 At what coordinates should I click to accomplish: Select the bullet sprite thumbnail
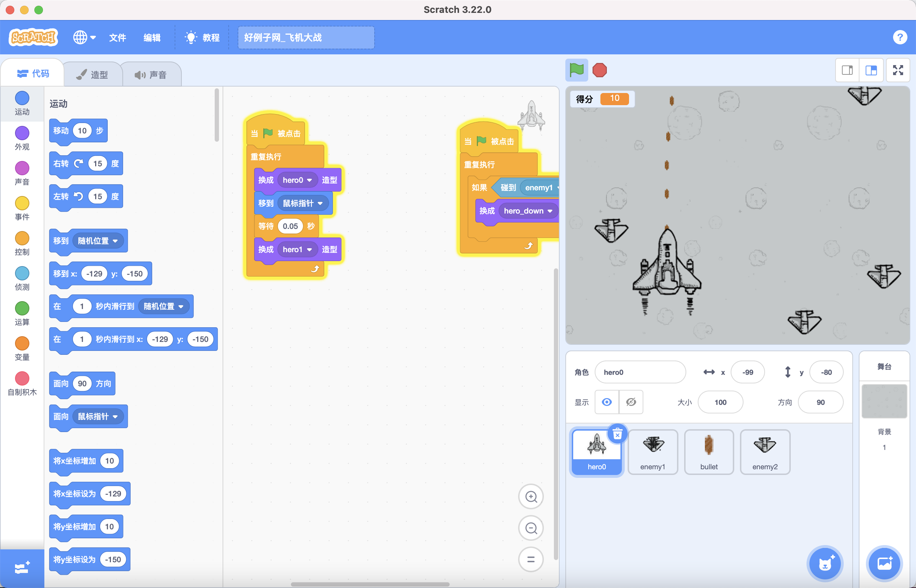(x=709, y=452)
